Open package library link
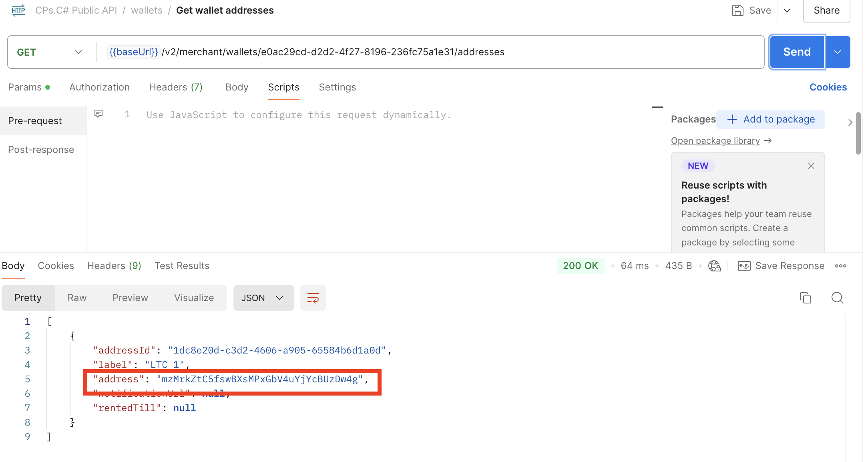Screen dimensions: 868x462 tap(715, 141)
